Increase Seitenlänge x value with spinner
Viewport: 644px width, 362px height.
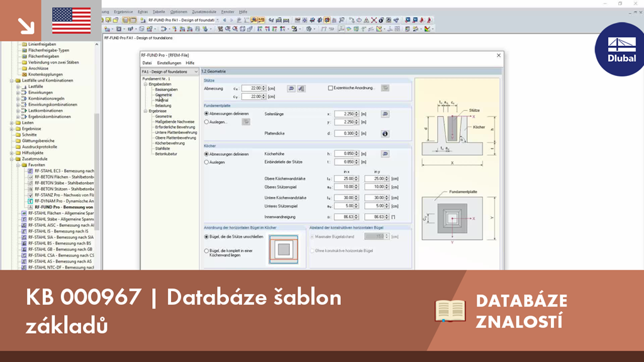(357, 112)
